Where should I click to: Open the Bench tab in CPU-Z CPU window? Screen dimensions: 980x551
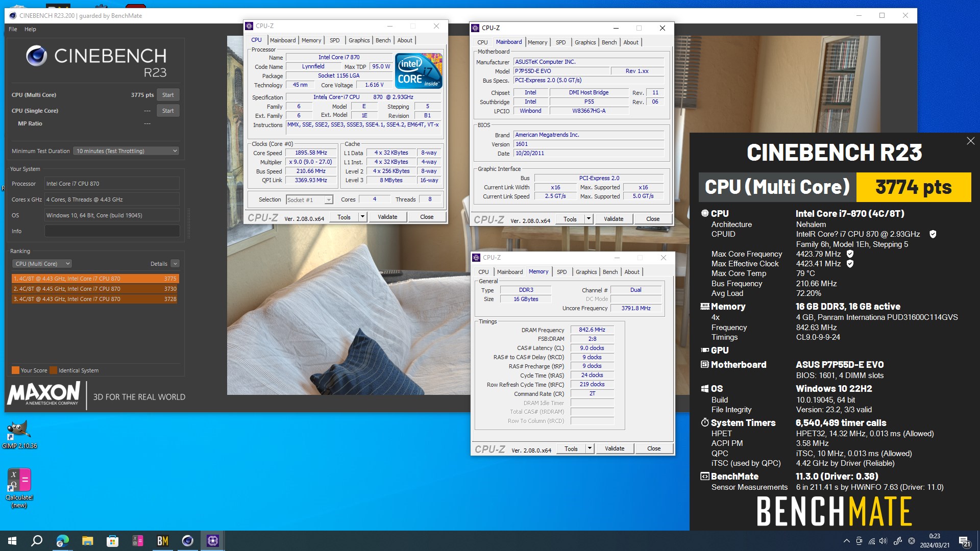coord(383,40)
